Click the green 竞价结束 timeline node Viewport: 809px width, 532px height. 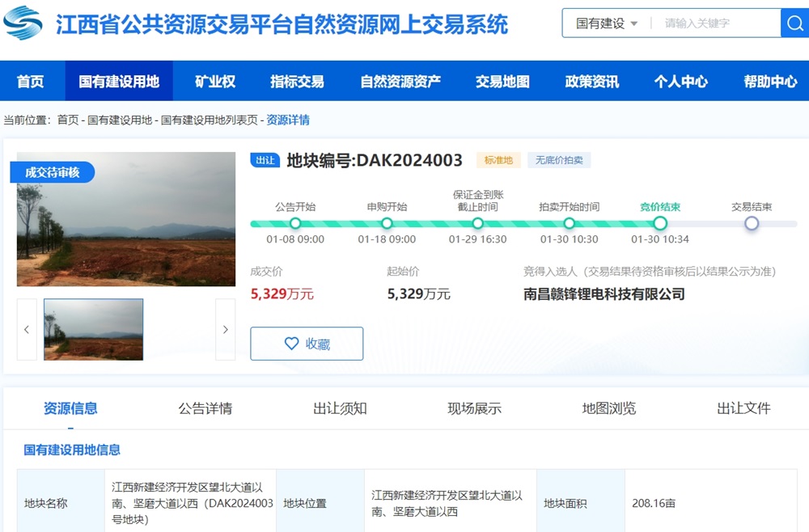point(659,225)
